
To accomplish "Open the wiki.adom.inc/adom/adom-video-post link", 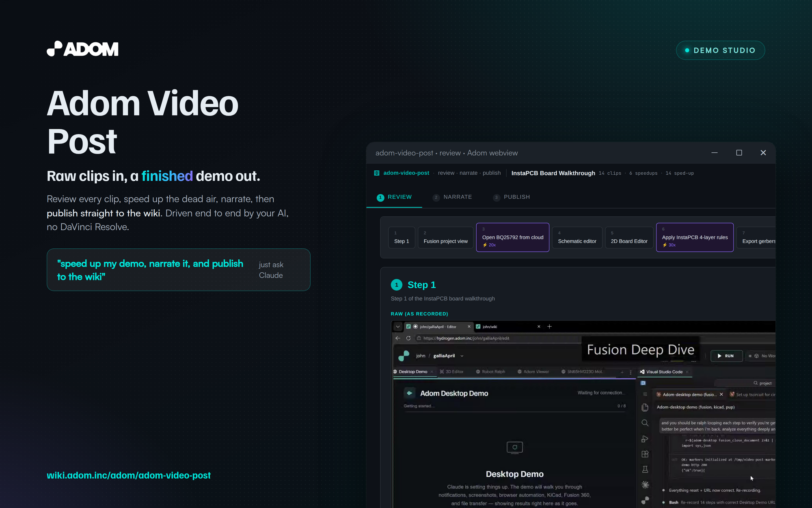I will coord(129,475).
